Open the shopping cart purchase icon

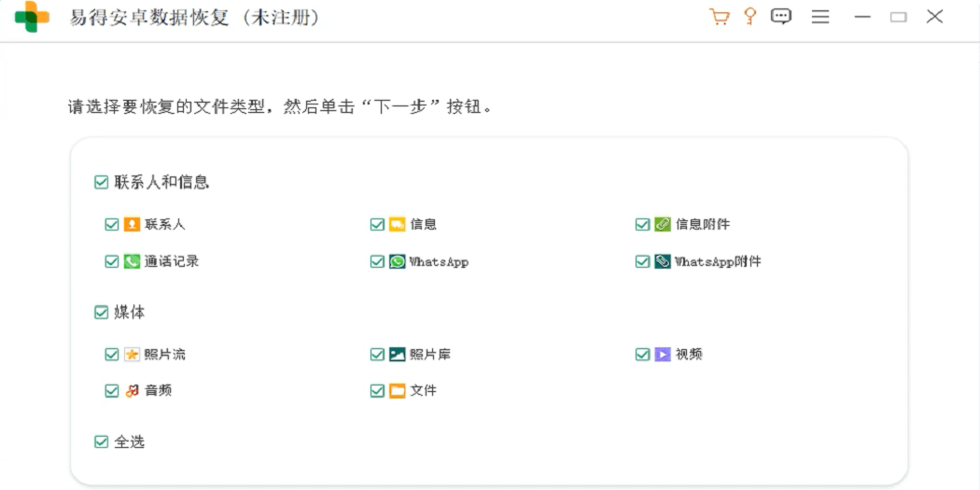click(x=720, y=17)
